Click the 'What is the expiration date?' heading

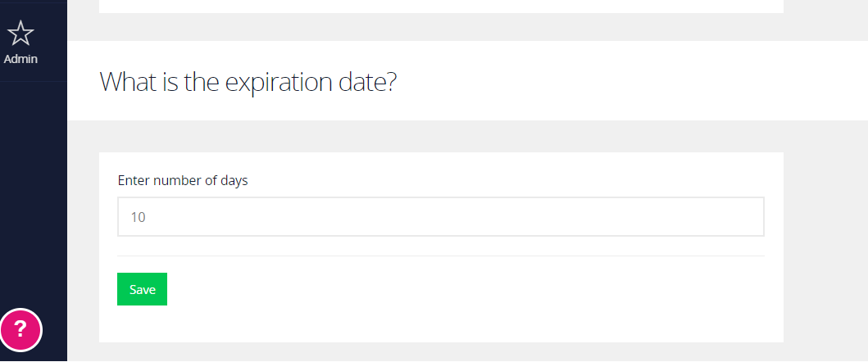click(x=248, y=82)
